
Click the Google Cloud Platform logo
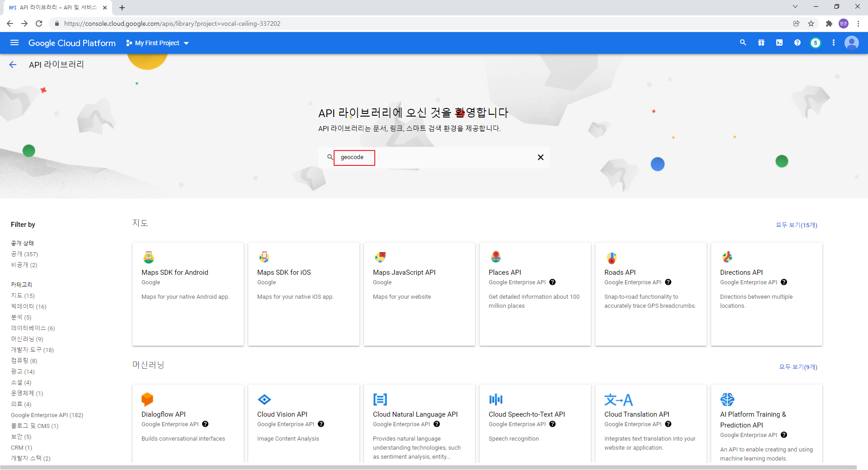tap(72, 43)
